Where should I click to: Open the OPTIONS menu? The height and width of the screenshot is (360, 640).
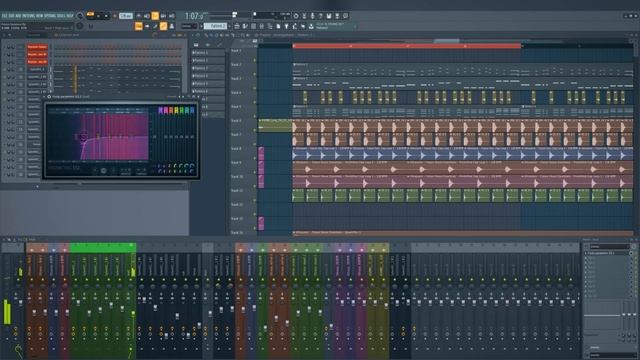[x=51, y=16]
